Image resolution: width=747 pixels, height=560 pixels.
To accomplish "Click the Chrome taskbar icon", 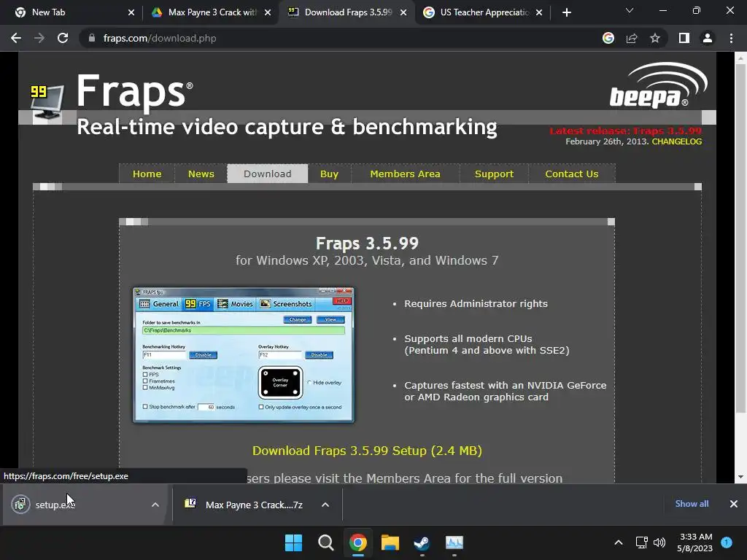I will [x=357, y=542].
